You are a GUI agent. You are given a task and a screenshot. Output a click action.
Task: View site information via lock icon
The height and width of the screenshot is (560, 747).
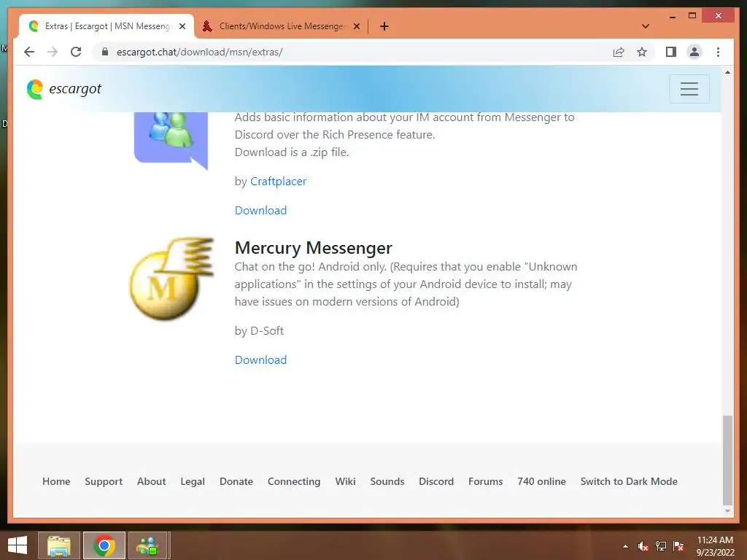click(105, 52)
